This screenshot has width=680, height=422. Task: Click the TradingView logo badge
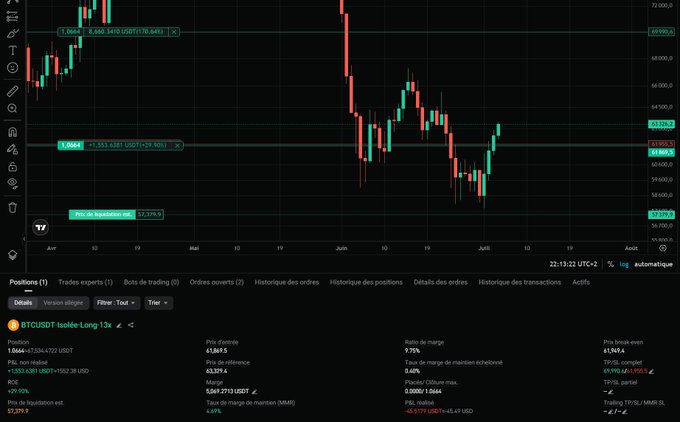[41, 227]
